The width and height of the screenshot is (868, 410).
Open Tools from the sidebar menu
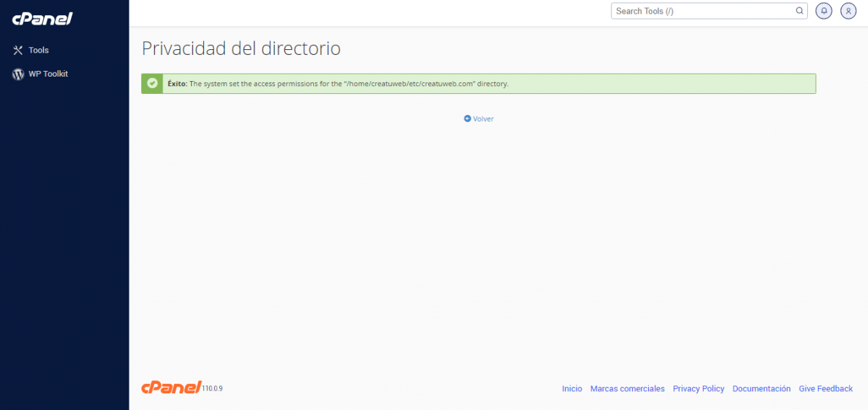pos(38,51)
